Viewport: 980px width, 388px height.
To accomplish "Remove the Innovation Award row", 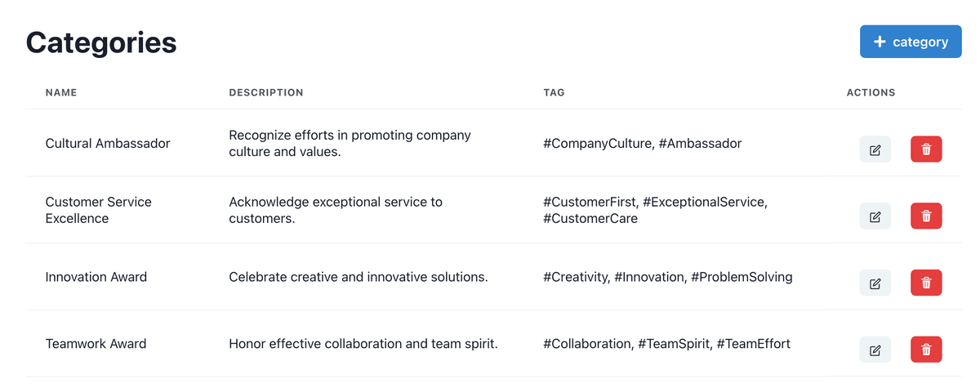I will coord(926,283).
